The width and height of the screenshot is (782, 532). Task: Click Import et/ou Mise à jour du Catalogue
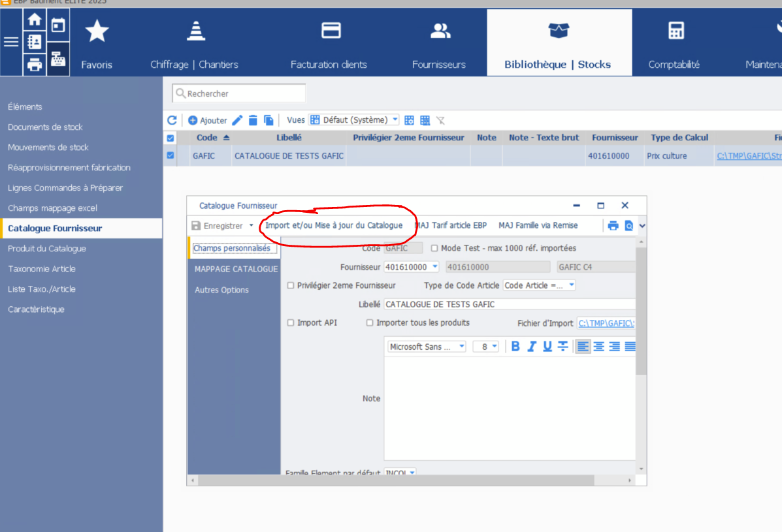pyautogui.click(x=334, y=225)
